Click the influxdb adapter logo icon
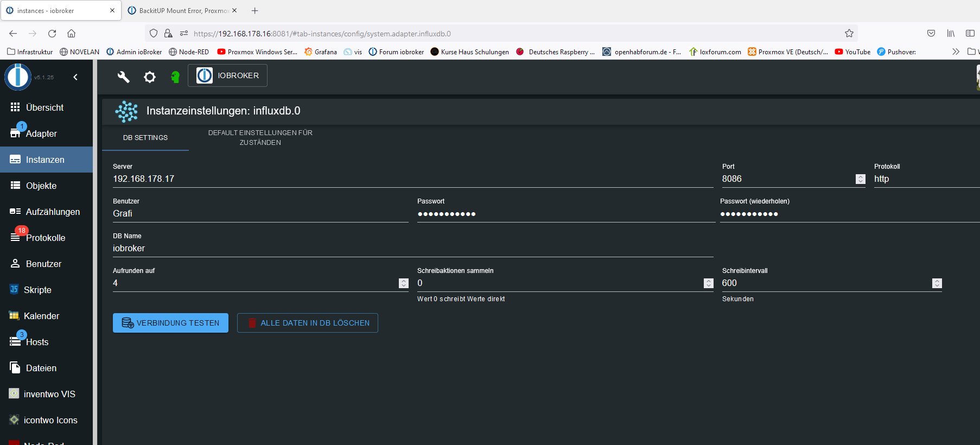This screenshot has width=980, height=445. 126,111
